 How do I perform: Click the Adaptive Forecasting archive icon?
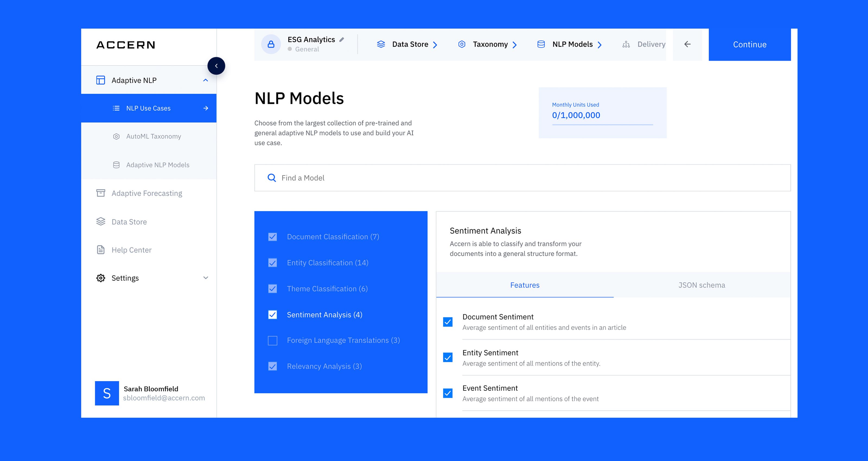click(101, 193)
